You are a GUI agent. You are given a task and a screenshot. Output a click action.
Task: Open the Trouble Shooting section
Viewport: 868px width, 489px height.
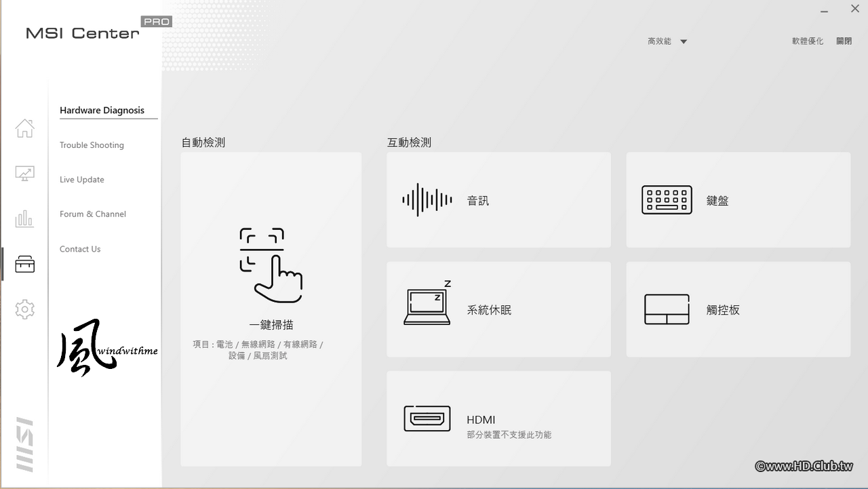pos(92,145)
